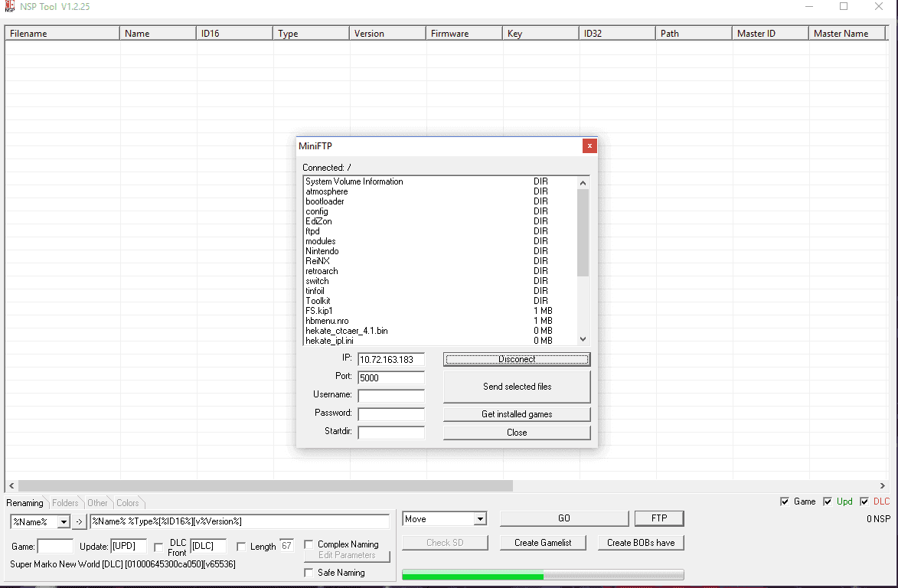Enable the DLC Front checkbox
898x588 pixels.
click(x=158, y=547)
